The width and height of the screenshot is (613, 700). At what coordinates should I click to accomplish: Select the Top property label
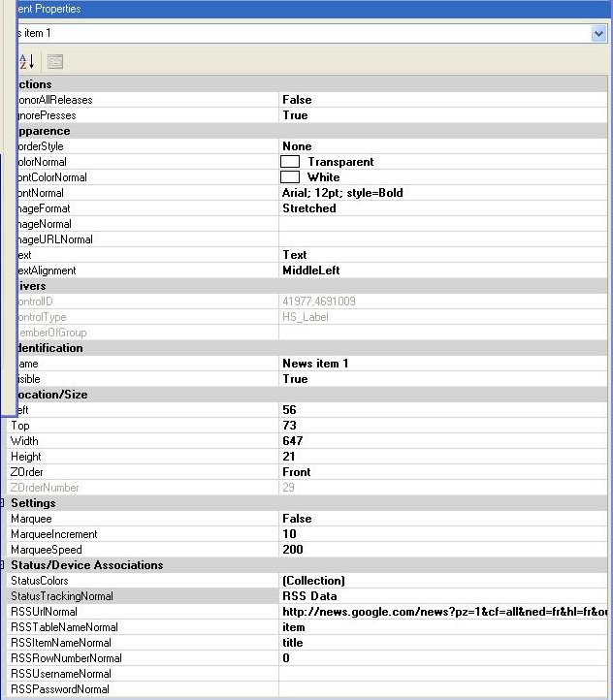[20, 426]
